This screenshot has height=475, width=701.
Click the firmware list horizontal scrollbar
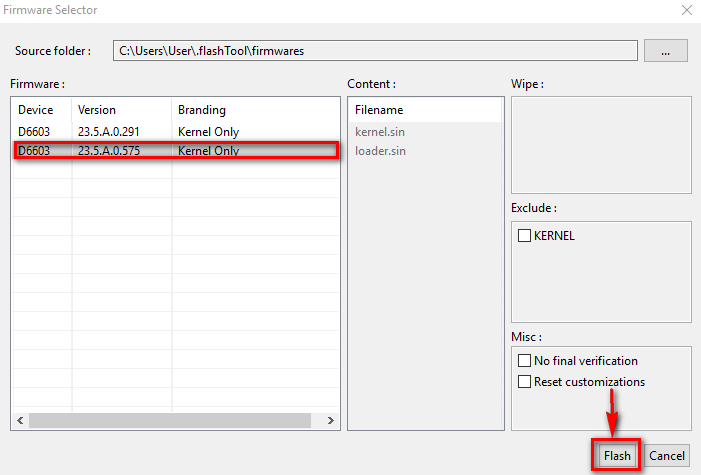point(175,421)
